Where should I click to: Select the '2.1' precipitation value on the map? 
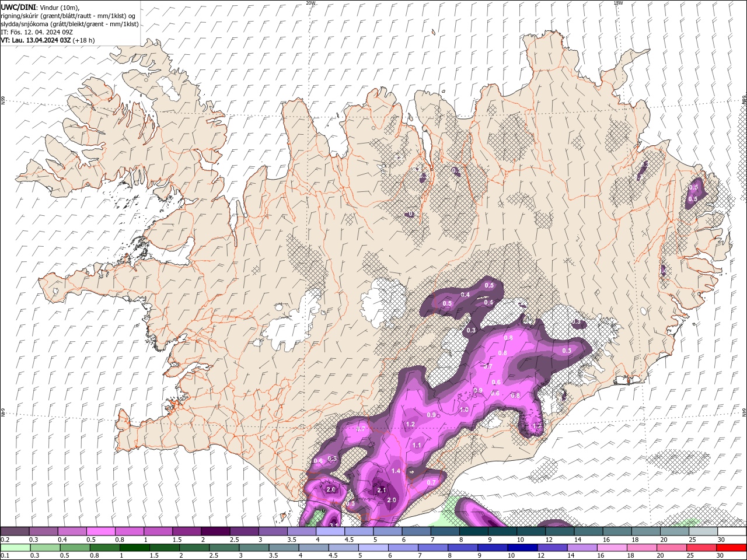tap(382, 491)
